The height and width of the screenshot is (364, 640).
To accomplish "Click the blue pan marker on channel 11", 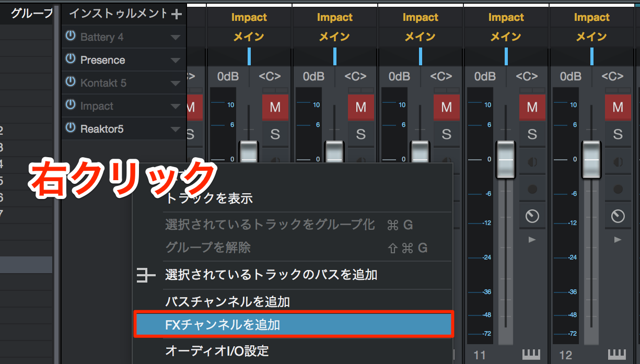I will [x=506, y=56].
